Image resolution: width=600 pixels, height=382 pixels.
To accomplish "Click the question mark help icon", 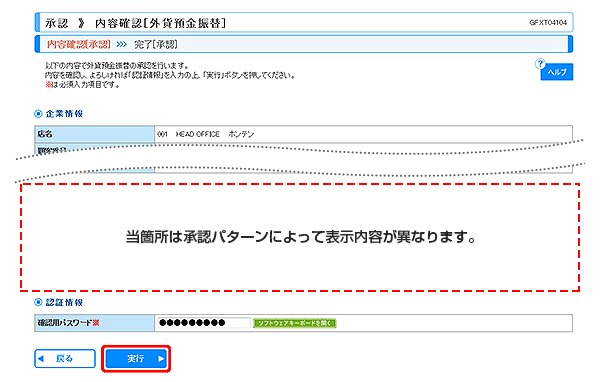I will click(x=540, y=64).
